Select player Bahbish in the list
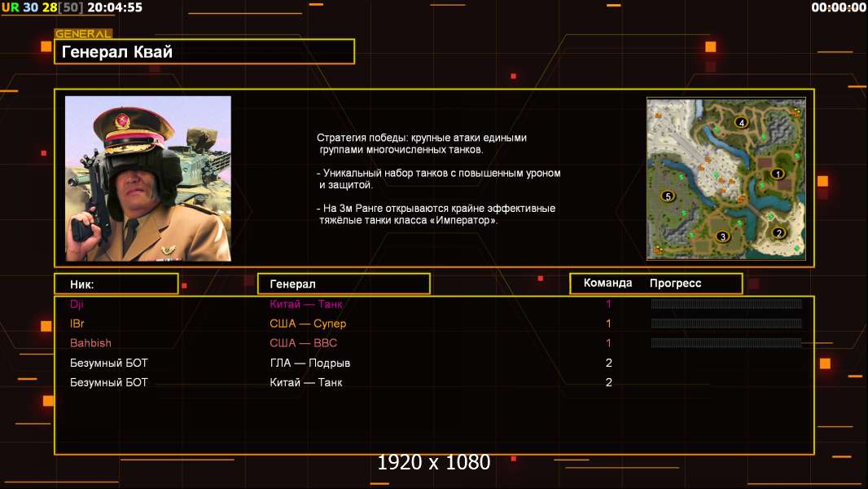The width and height of the screenshot is (868, 489). pos(90,343)
